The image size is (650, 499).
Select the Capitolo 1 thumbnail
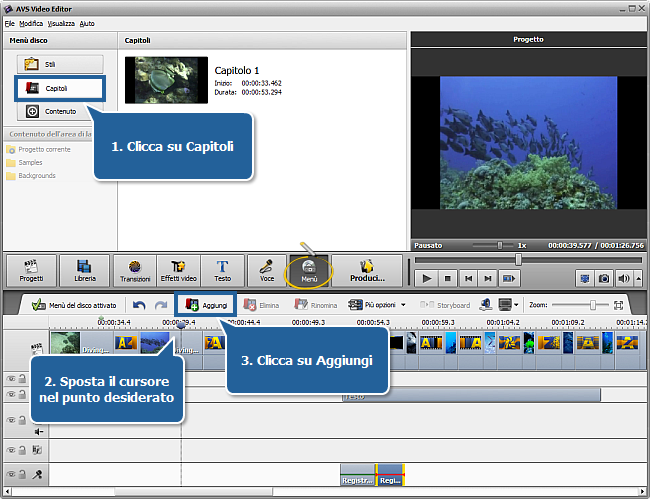(x=166, y=81)
